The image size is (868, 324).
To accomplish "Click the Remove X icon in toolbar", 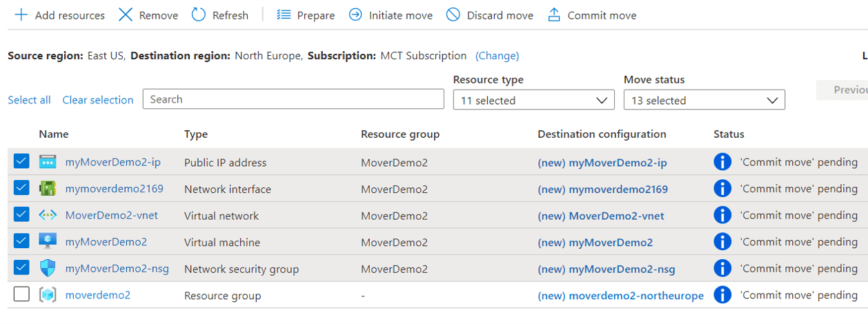I will [x=125, y=15].
